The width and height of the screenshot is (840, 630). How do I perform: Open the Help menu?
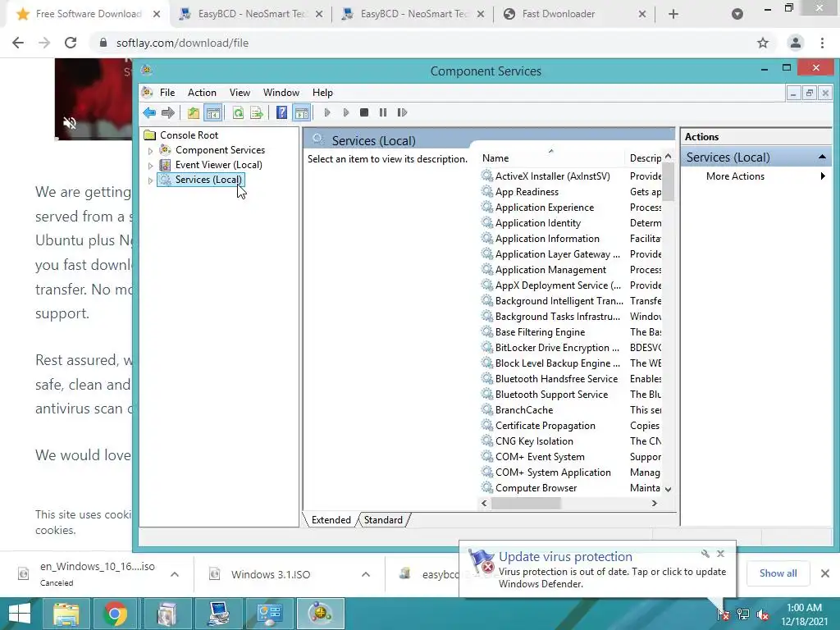pyautogui.click(x=322, y=93)
